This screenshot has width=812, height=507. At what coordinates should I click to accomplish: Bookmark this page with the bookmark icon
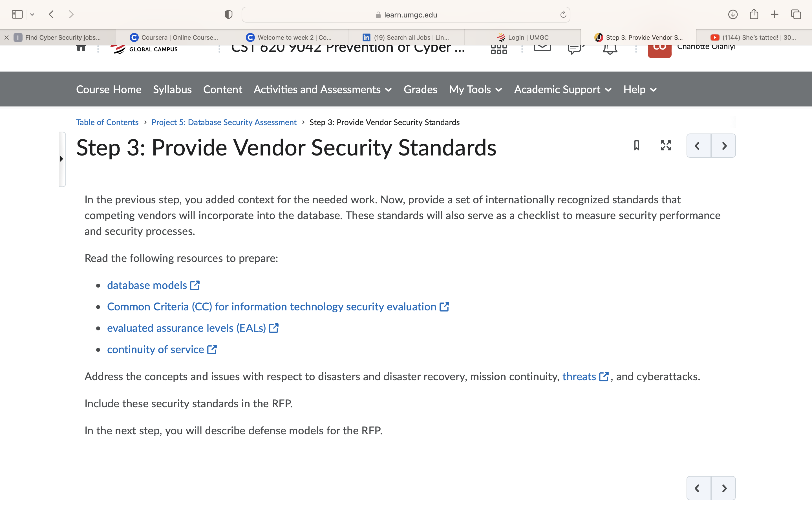point(637,146)
